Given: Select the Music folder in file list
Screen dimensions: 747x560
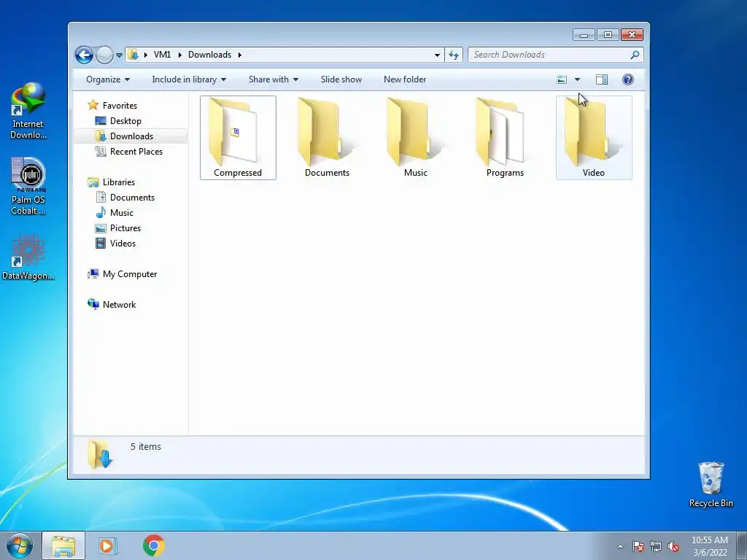Looking at the screenshot, I should point(416,138).
